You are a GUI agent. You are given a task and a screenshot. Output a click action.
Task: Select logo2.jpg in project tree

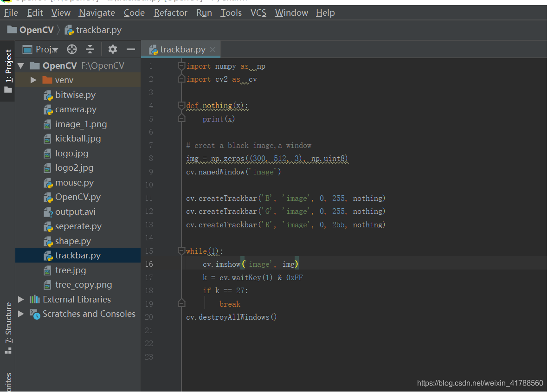pos(74,168)
